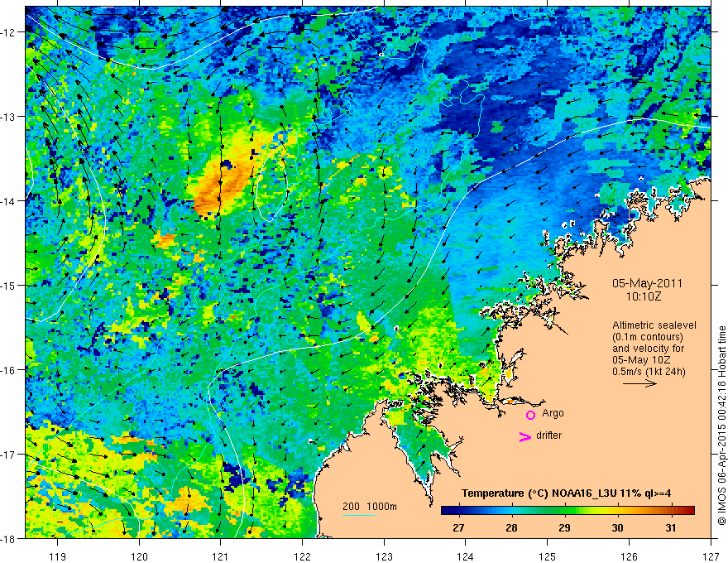The width and height of the screenshot is (728, 563).
Task: Click the longitude axis label 119
Action: [58, 556]
